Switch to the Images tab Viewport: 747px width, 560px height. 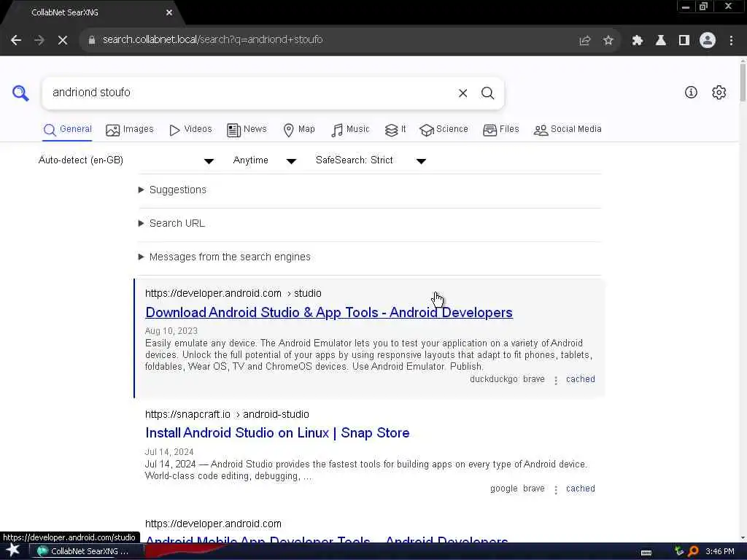coord(130,130)
